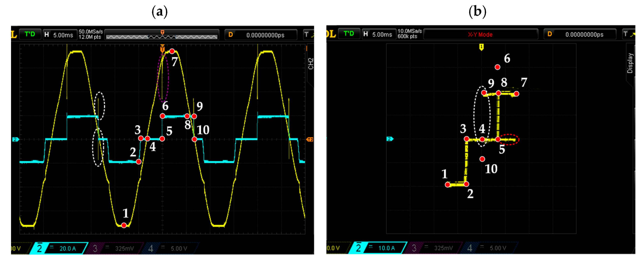Click green T'D status indicator in panel (b)
644x264 pixels.
tap(349, 34)
